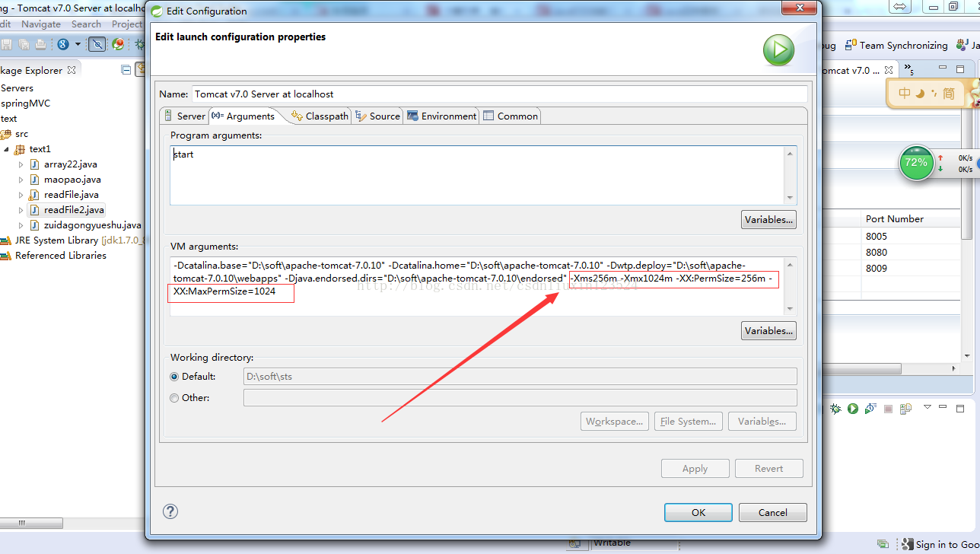Maximize the Servers bottom view
The width and height of the screenshot is (980, 554).
pyautogui.click(x=961, y=408)
